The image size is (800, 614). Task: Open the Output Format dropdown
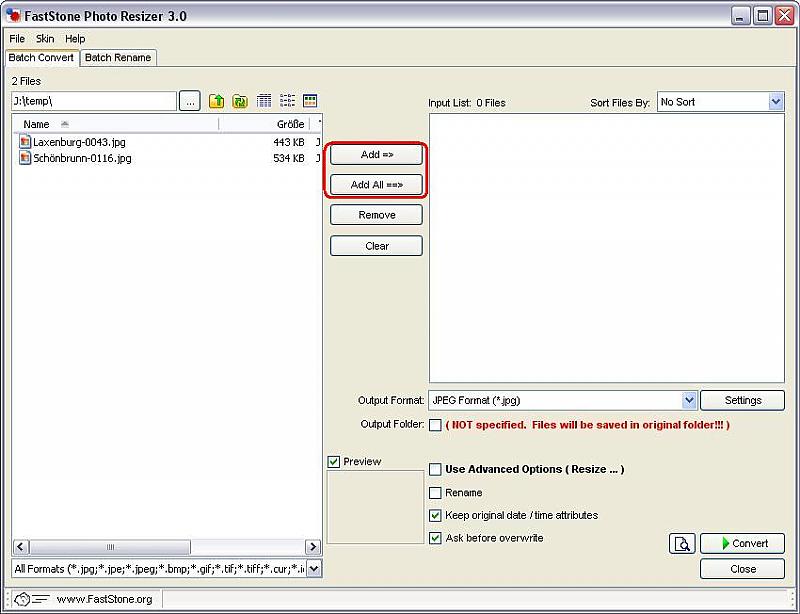pos(689,400)
